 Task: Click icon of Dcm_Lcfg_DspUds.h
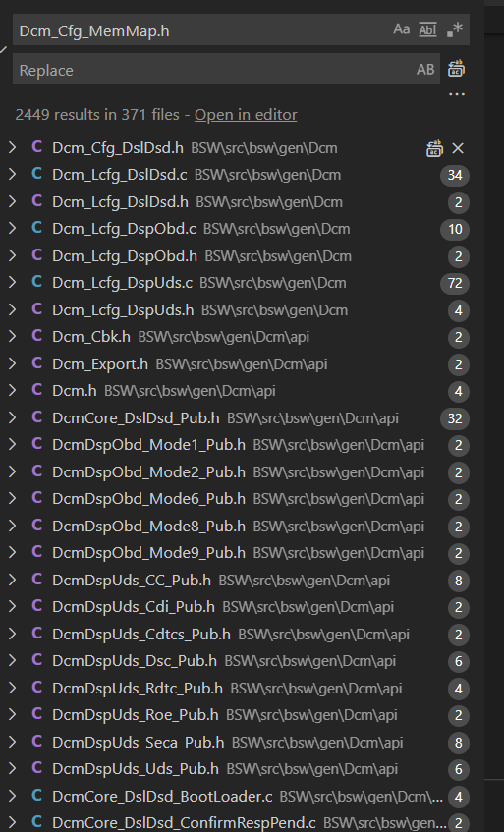36,309
